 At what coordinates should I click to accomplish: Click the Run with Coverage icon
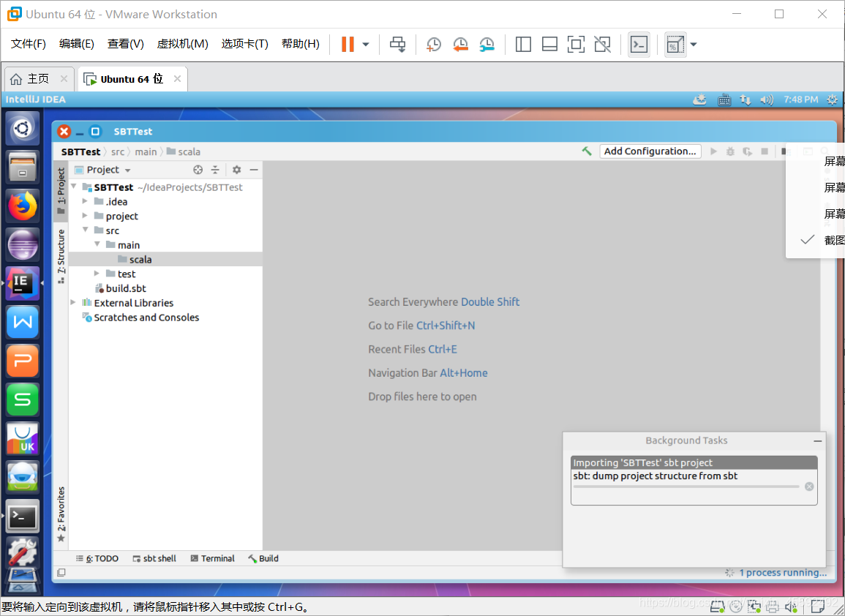747,151
